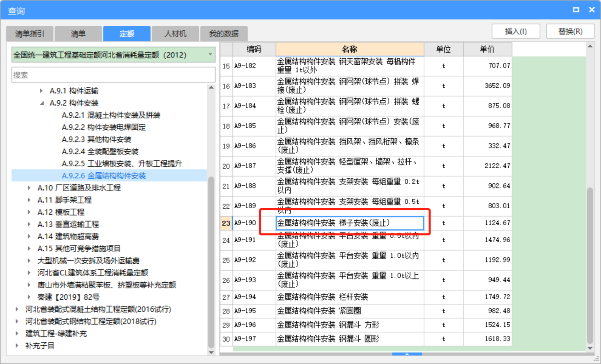This screenshot has height=364, width=601.
Task: Select A.9.2.5 工业墙板安装、升板工程提升
Action: pos(122,164)
